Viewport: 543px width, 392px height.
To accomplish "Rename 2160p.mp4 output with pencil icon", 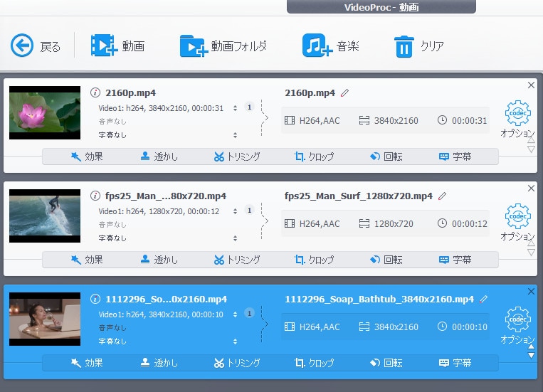I will (345, 93).
